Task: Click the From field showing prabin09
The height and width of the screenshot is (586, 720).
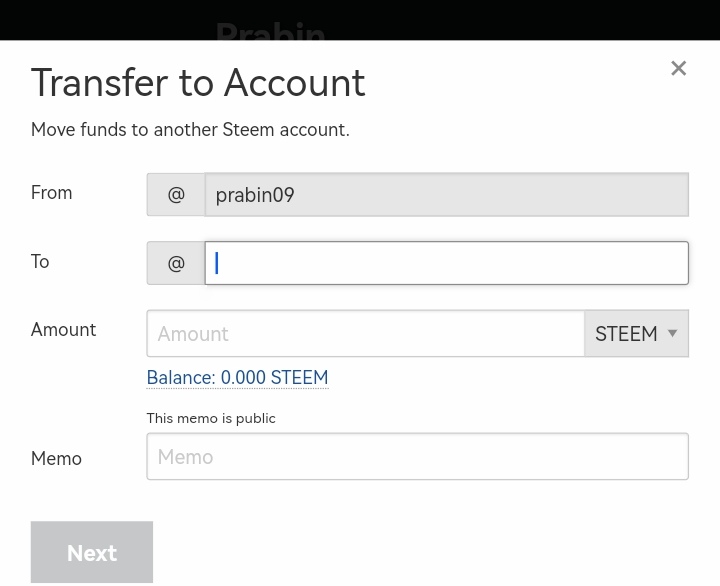Action: pos(446,195)
